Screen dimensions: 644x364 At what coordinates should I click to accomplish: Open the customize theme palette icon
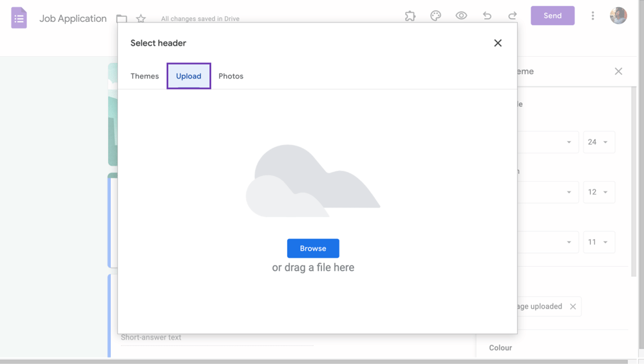pyautogui.click(x=436, y=16)
